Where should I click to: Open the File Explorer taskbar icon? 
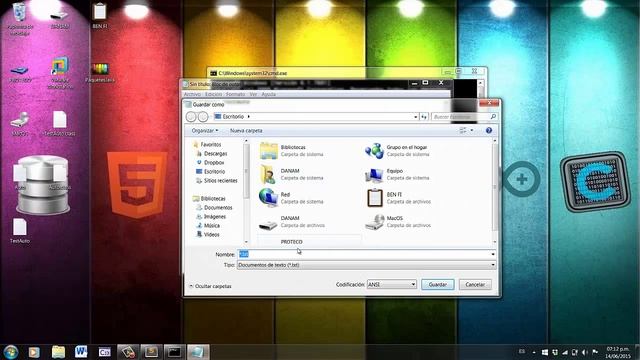click(58, 352)
